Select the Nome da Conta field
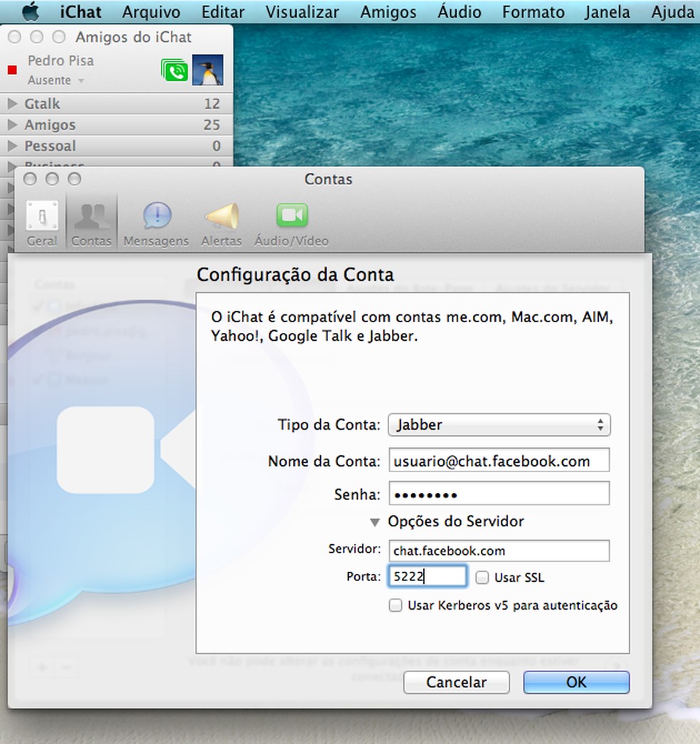 tap(499, 461)
